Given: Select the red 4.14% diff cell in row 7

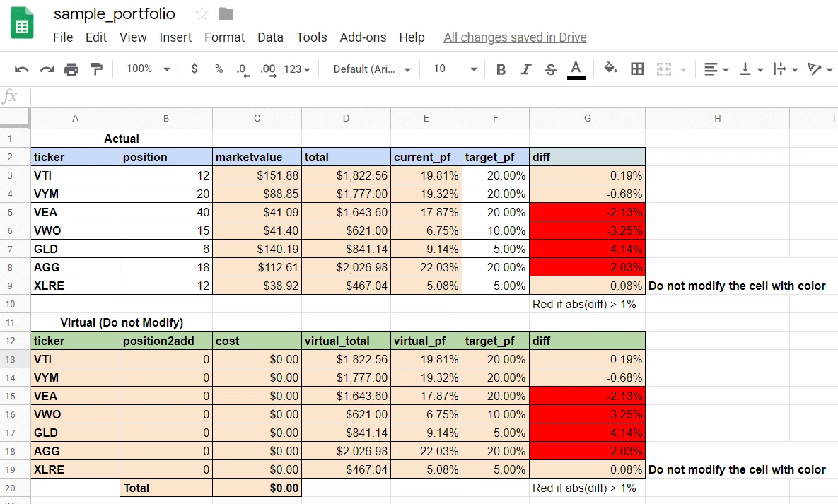Looking at the screenshot, I should 588,249.
